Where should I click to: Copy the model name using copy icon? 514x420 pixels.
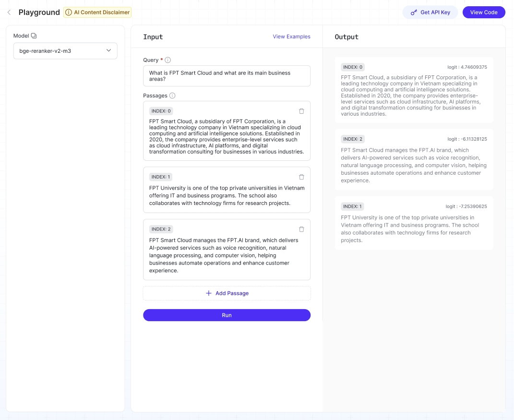(34, 36)
